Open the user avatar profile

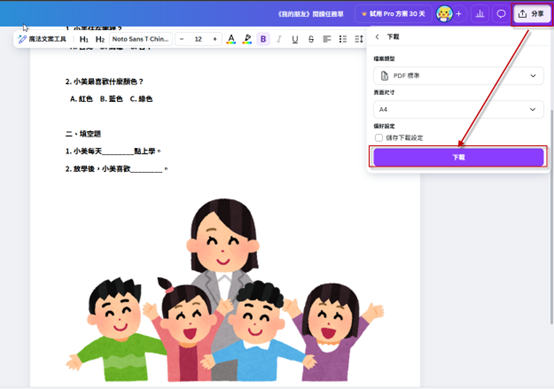click(x=444, y=14)
